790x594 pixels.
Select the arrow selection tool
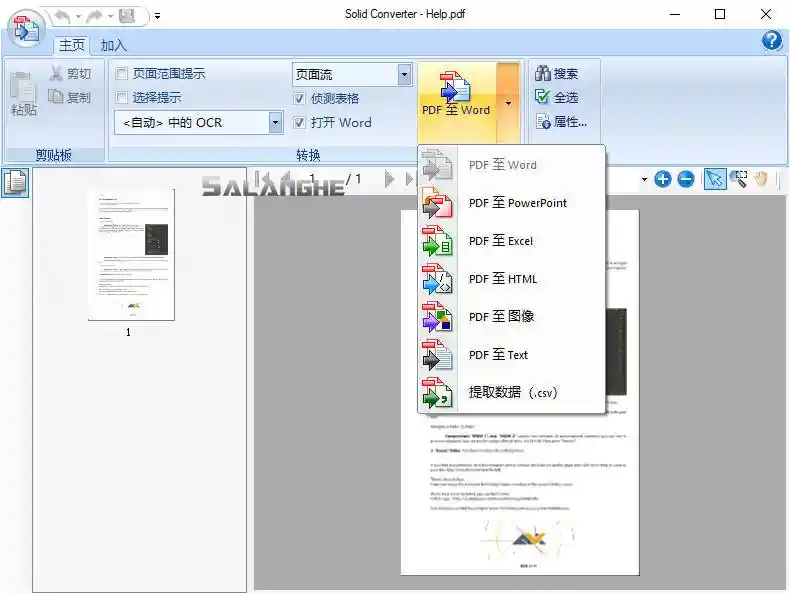(715, 179)
